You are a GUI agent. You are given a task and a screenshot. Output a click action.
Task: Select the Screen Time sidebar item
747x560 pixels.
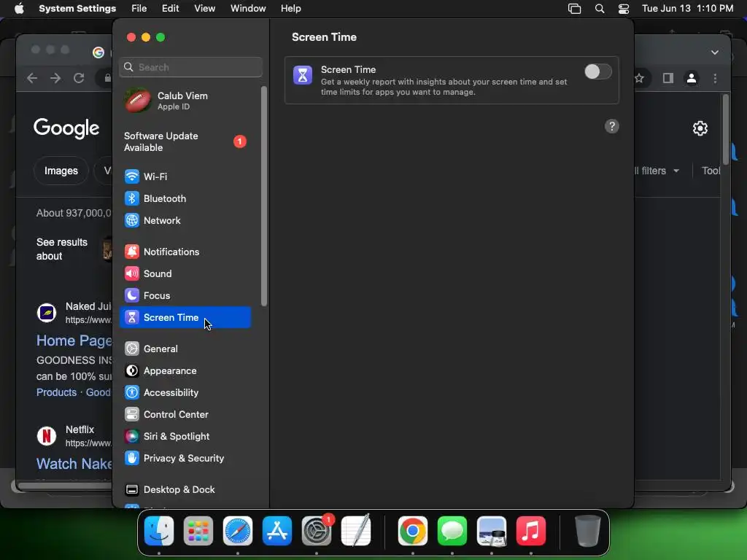pos(185,318)
